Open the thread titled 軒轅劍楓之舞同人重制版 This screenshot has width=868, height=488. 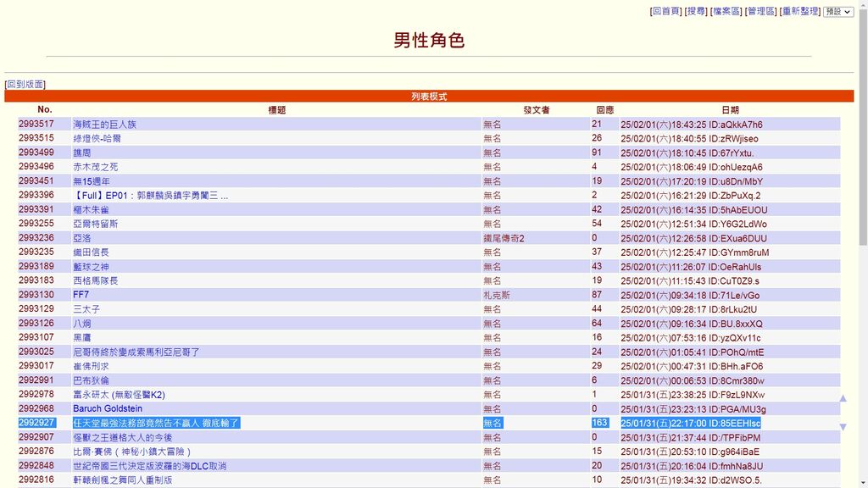click(x=122, y=480)
